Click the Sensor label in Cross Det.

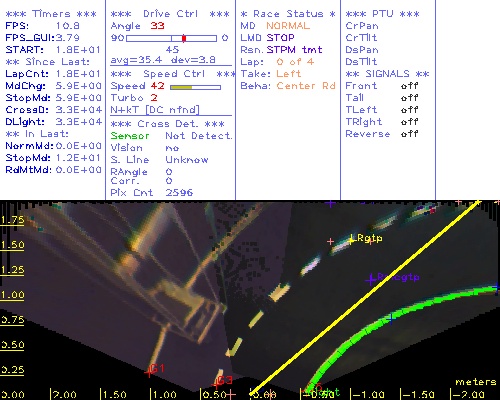pos(130,136)
